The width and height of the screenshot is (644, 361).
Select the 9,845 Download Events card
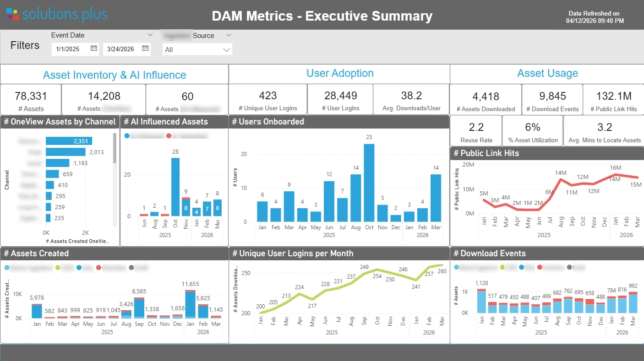click(552, 99)
